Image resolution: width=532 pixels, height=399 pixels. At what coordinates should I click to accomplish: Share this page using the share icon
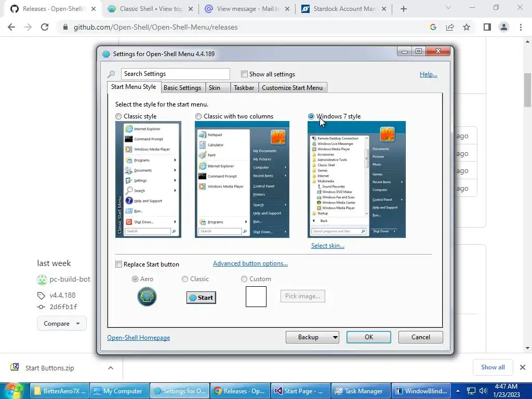(450, 27)
